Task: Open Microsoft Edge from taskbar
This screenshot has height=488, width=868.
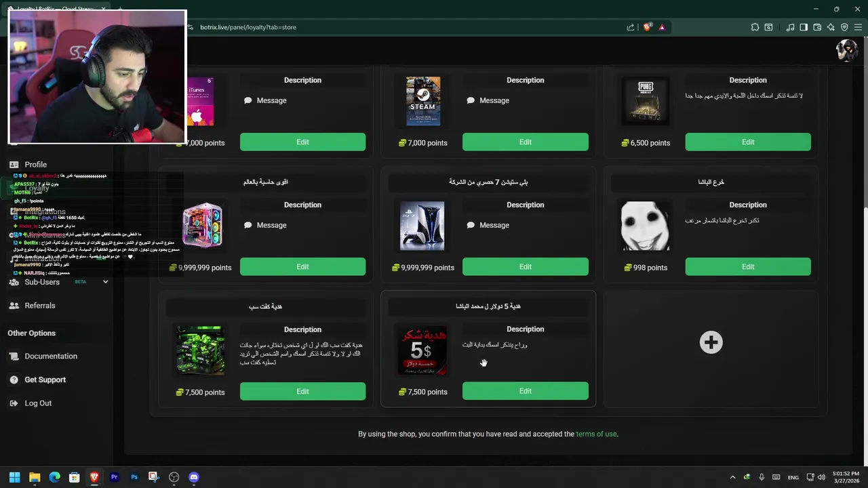Action: (x=54, y=477)
